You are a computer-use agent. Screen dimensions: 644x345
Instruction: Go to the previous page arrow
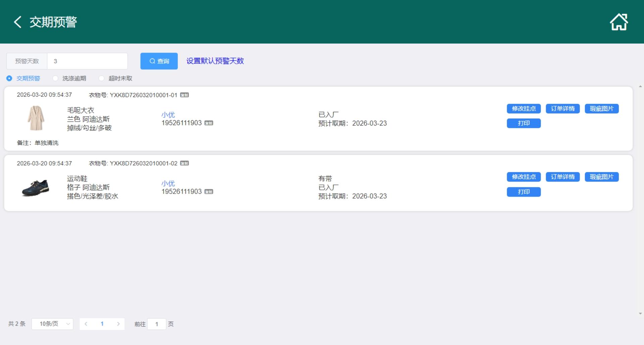86,324
